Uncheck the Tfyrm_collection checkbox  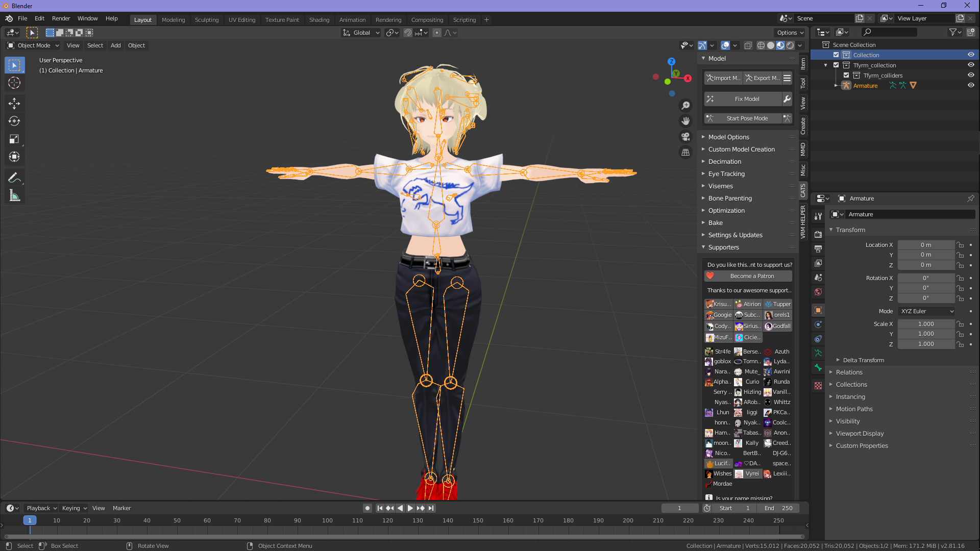coord(836,65)
